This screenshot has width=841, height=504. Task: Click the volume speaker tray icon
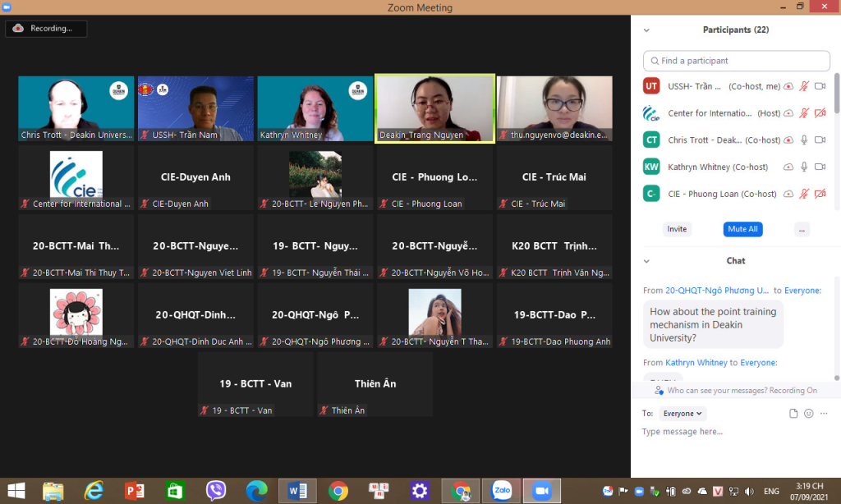pyautogui.click(x=749, y=491)
